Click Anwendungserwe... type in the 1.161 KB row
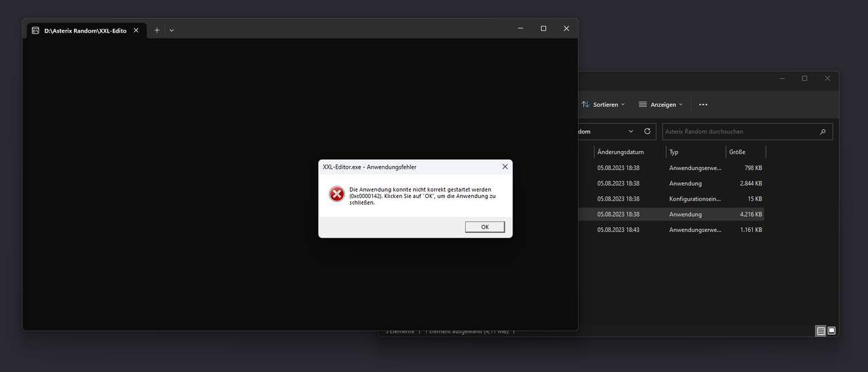The width and height of the screenshot is (868, 372). pyautogui.click(x=695, y=230)
